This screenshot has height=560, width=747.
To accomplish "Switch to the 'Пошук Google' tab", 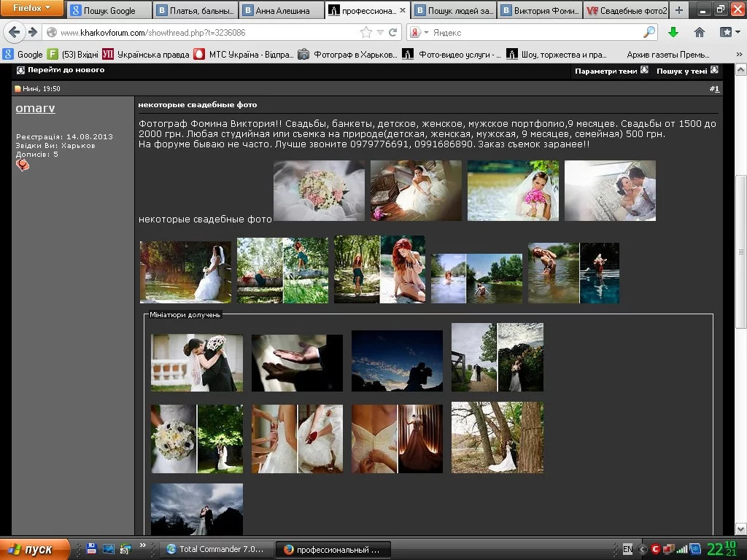I will tap(109, 11).
